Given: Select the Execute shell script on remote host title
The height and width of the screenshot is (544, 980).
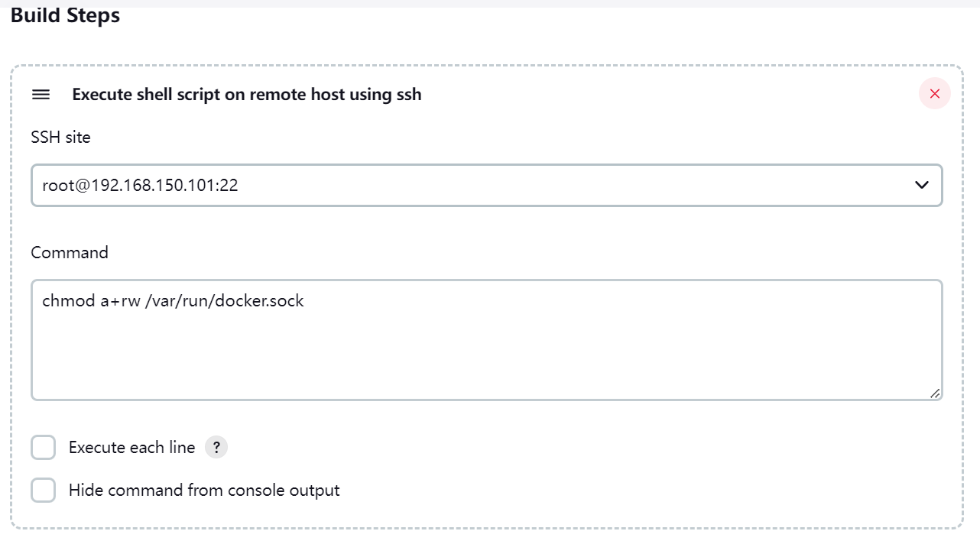Looking at the screenshot, I should click(x=247, y=94).
